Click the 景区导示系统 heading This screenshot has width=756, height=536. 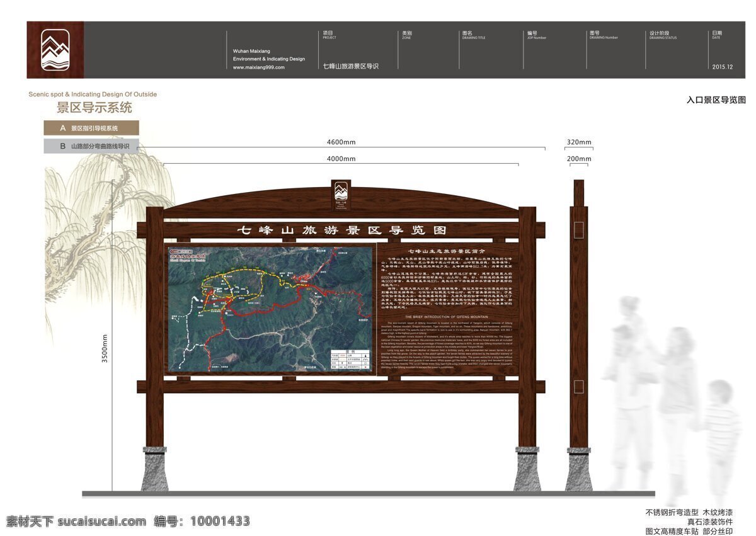pos(94,108)
